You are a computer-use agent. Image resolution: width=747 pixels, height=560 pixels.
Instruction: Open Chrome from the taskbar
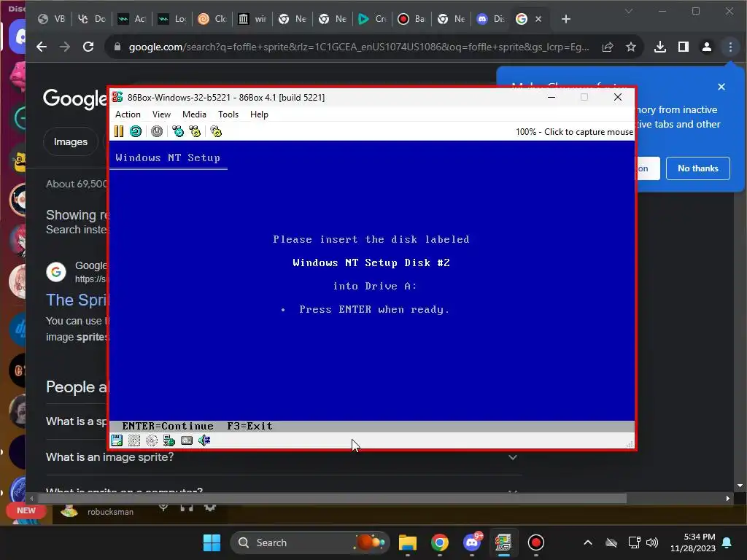(440, 542)
